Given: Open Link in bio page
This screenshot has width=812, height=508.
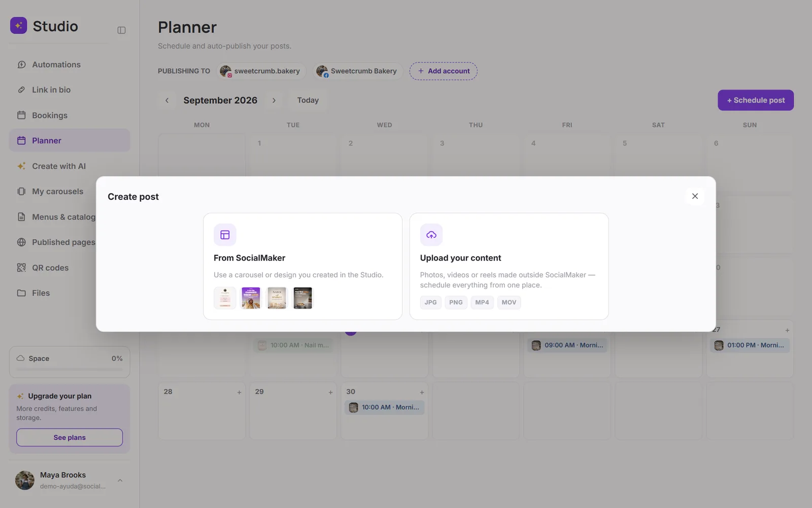Looking at the screenshot, I should [x=70, y=90].
